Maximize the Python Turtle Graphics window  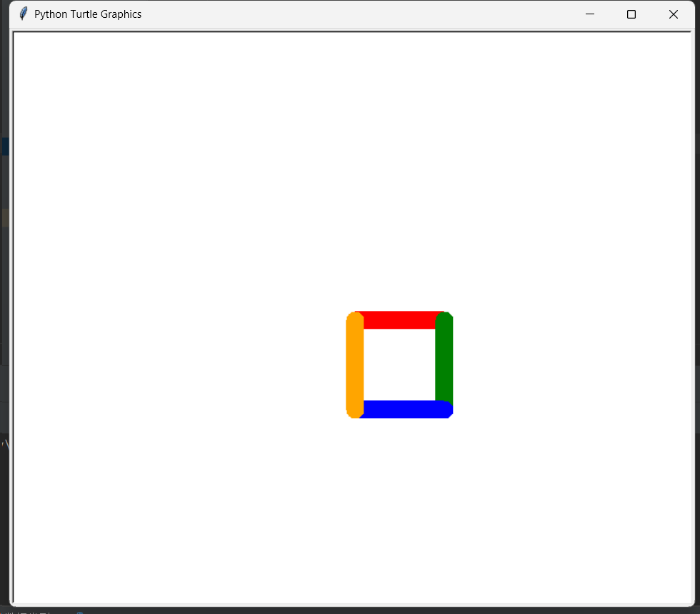click(631, 14)
